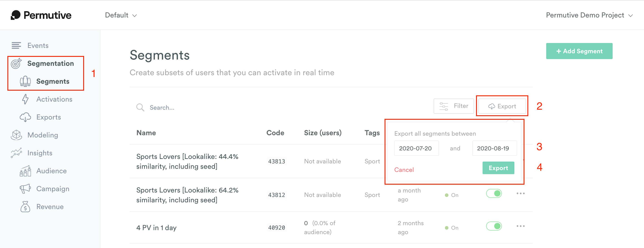Image resolution: width=644 pixels, height=248 pixels.
Task: Open Sports Lovers 64.2% similarity segment
Action: (187, 195)
